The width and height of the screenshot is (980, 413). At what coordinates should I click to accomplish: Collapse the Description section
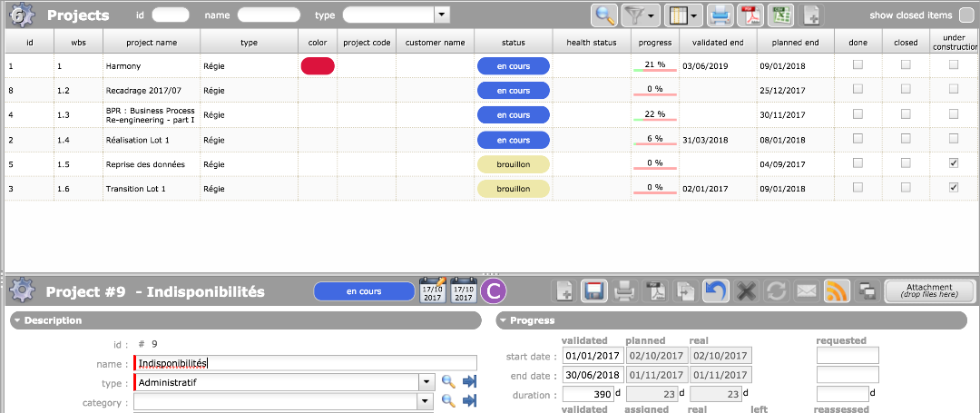coord(17,320)
